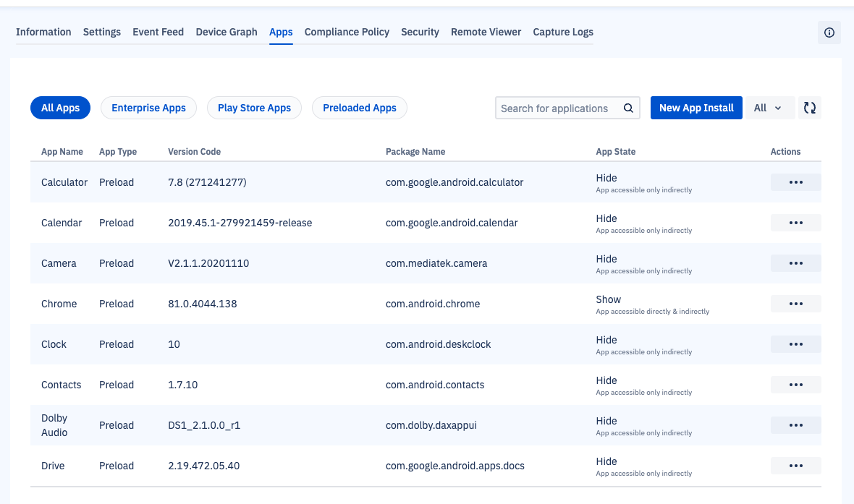This screenshot has width=854, height=504.
Task: Select the Contacts app name
Action: [61, 385]
